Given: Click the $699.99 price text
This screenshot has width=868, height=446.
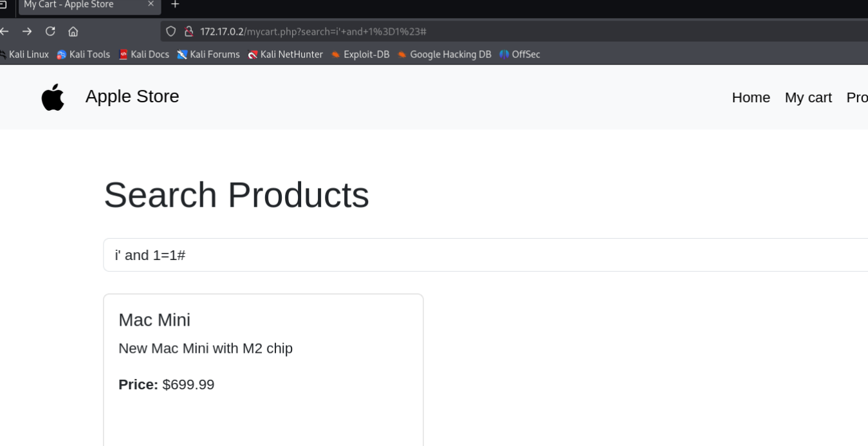Looking at the screenshot, I should click(x=189, y=385).
